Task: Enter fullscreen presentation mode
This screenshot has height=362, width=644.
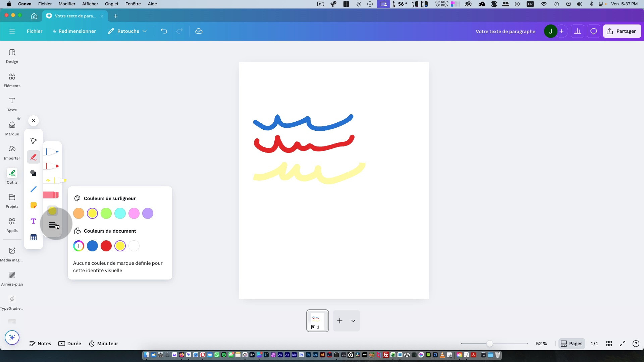Action: pyautogui.click(x=623, y=344)
